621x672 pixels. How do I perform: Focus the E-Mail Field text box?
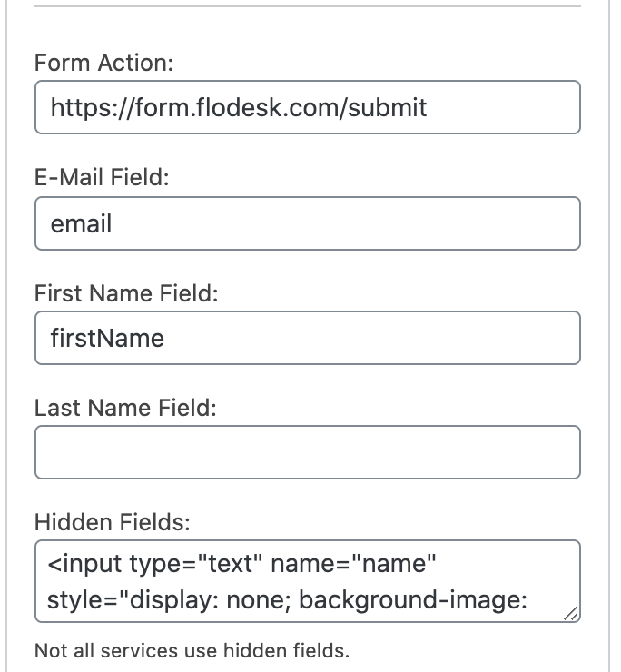(x=307, y=223)
